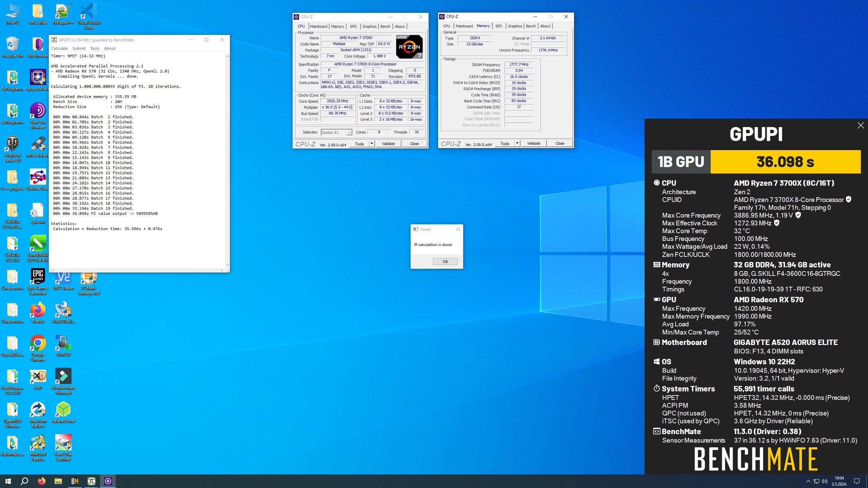
Task: Open the Recycle Bin icon
Action: pos(13,47)
